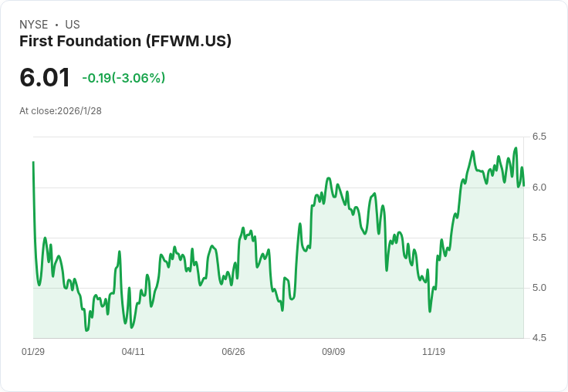
Task: Click the chart line's starting point at 01/29
Action: (34, 162)
